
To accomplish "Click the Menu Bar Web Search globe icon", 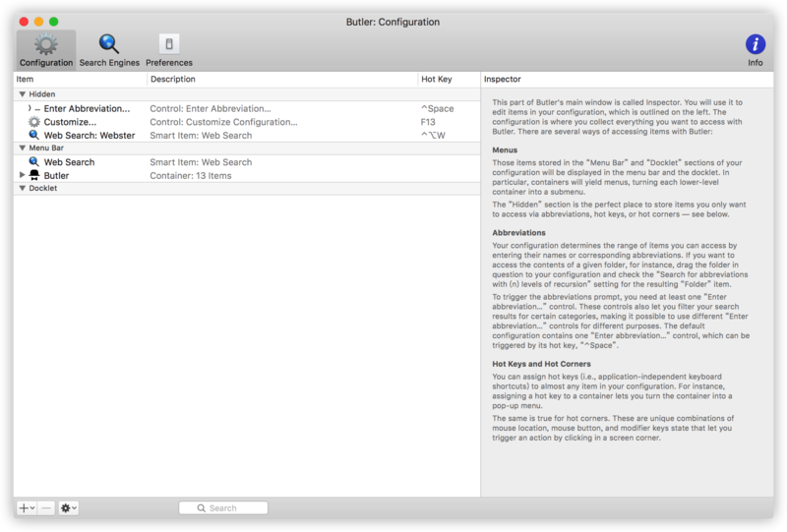I will click(x=33, y=161).
